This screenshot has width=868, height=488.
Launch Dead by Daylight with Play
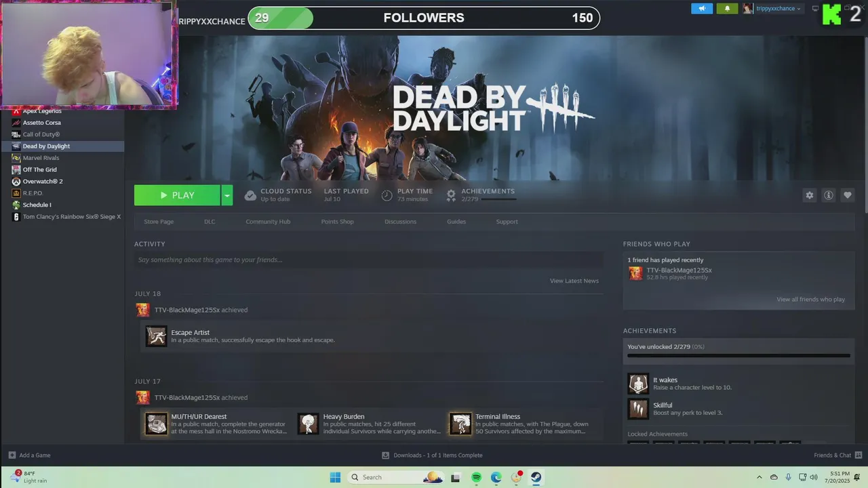pos(177,195)
